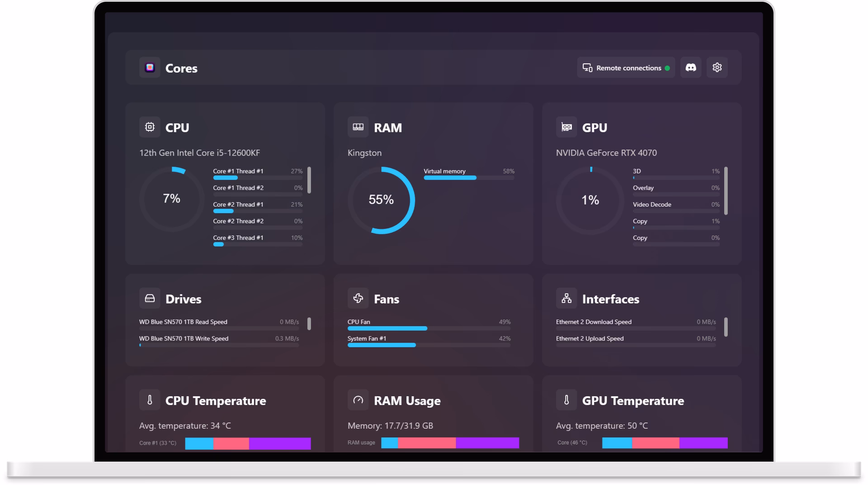868x485 pixels.
Task: Click the CPU Temperature color bar chart
Action: tap(248, 443)
